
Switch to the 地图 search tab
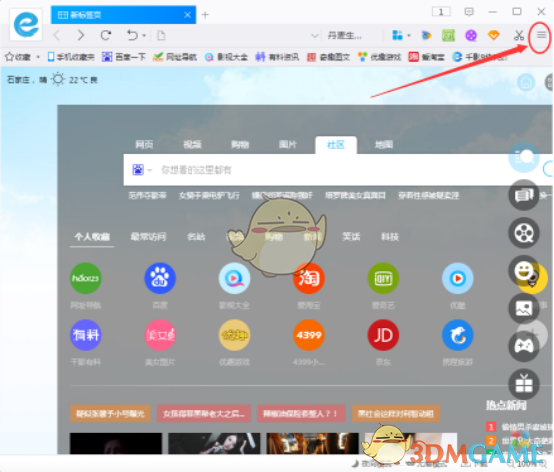click(x=384, y=144)
